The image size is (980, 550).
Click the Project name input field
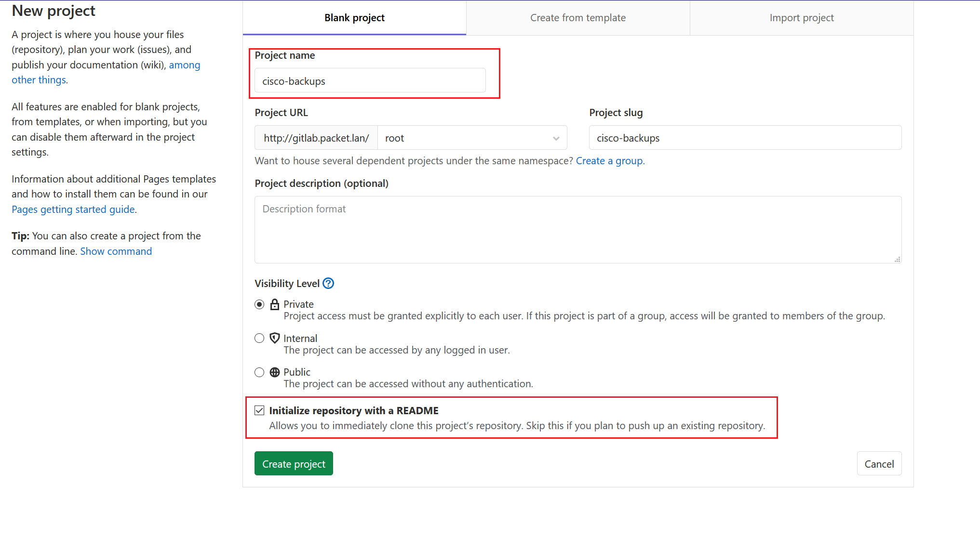(370, 81)
